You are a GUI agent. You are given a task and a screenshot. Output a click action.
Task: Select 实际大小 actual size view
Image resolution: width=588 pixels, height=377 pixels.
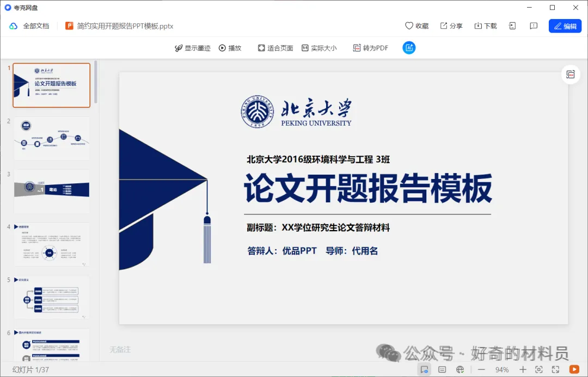coord(319,48)
